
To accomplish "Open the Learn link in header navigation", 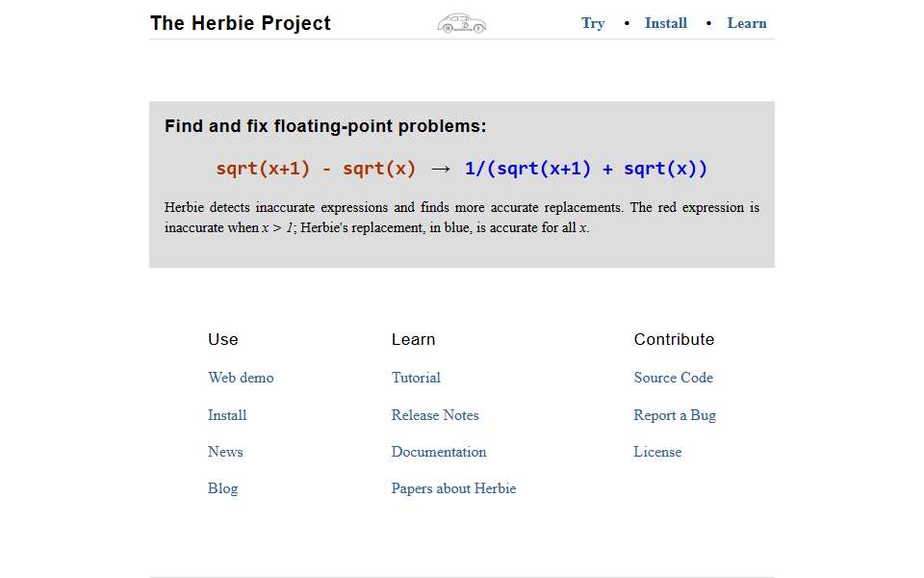I will [747, 23].
